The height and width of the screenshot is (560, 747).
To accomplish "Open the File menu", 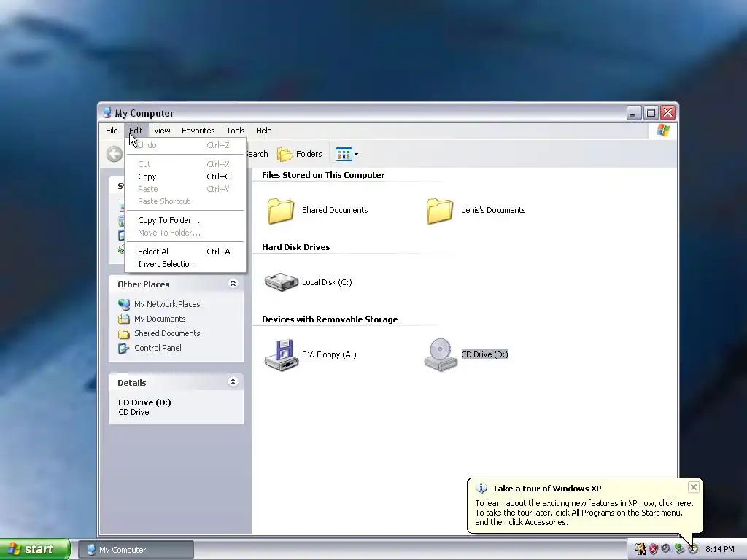I will 112,131.
